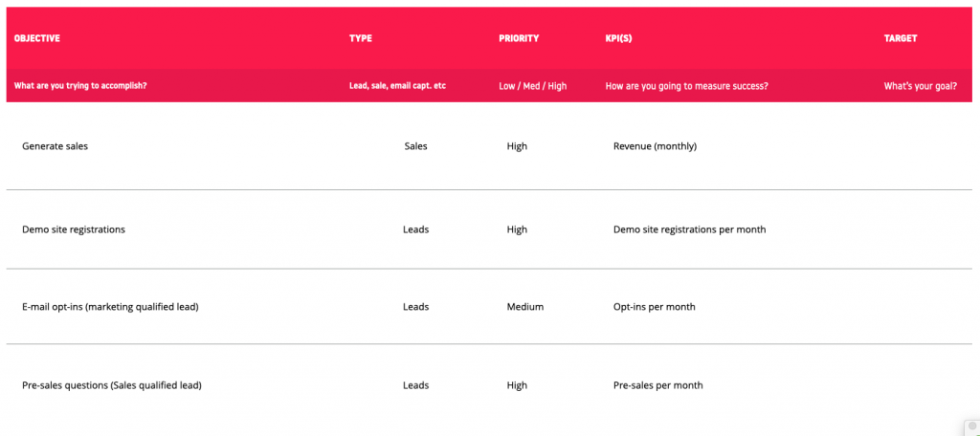980x436 pixels.
Task: Click the "Sales" type cell
Action: click(x=415, y=146)
